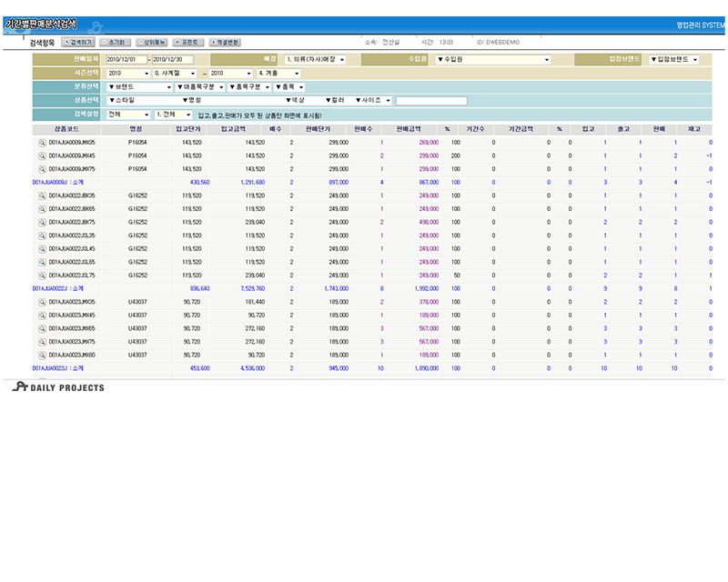Click the empty product search text field
The image size is (728, 582).
430,101
